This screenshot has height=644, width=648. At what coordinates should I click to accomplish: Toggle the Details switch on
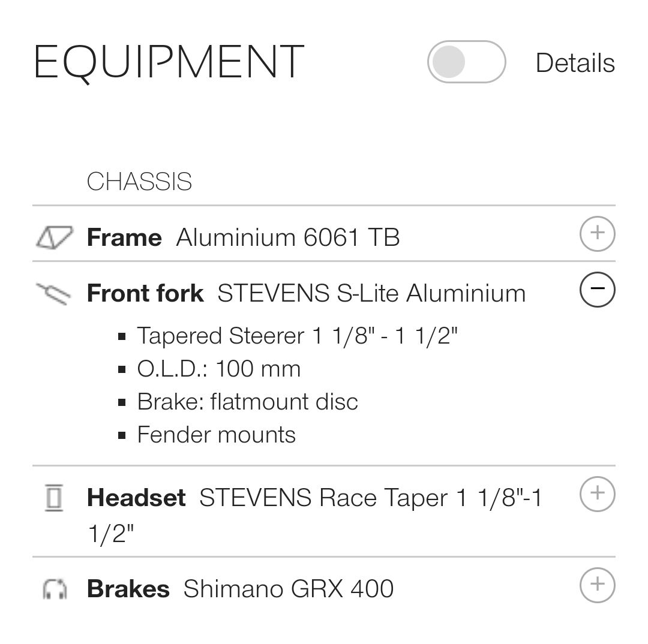coord(466,62)
